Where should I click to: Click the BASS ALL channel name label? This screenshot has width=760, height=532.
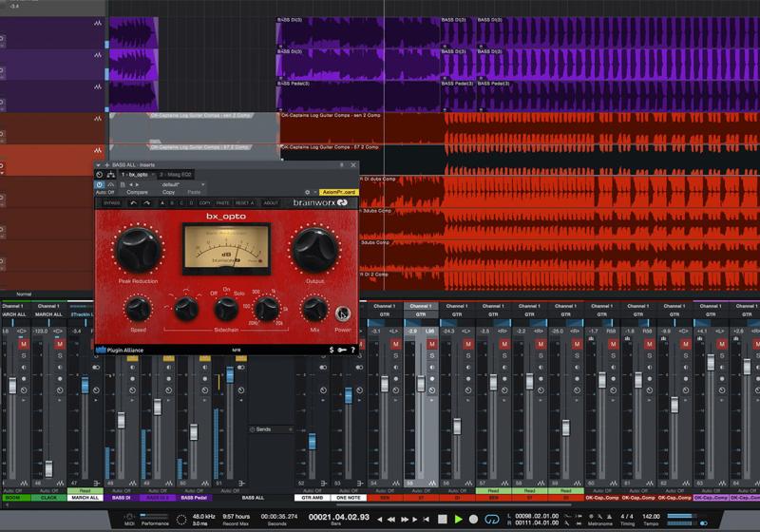pyautogui.click(x=253, y=498)
